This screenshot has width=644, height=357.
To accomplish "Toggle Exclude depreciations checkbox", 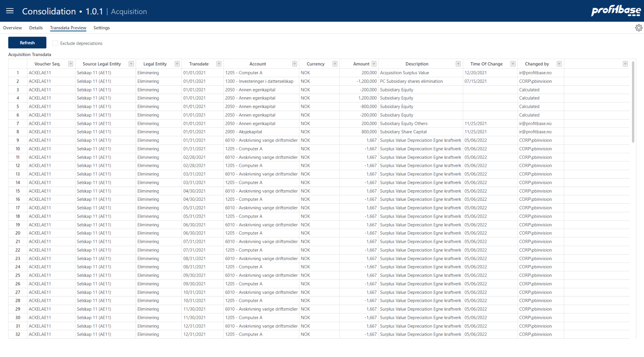I will click(x=55, y=43).
